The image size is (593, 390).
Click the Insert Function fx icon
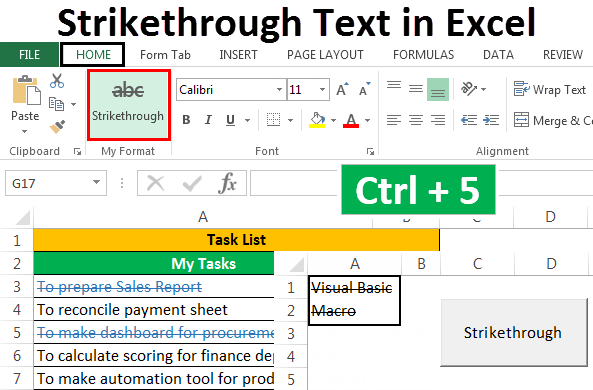(x=227, y=183)
